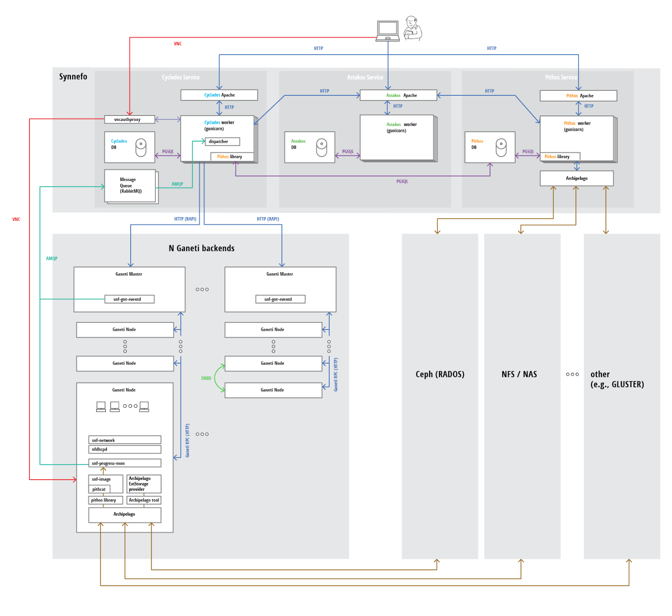The image size is (672, 616).
Task: Click the Astakos DB label
Action: coord(298,144)
